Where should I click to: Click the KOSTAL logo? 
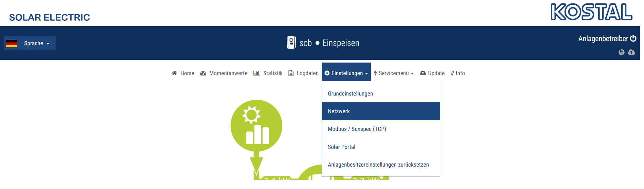pos(591,12)
